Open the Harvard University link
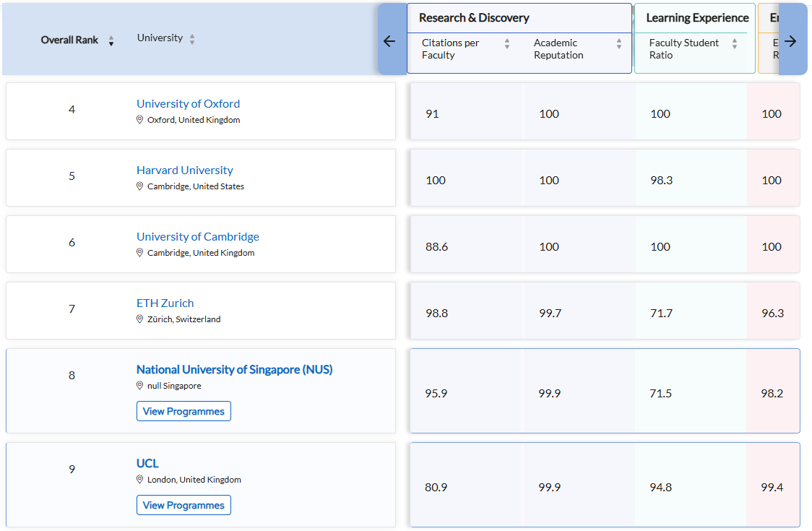The height and width of the screenshot is (531, 812). [185, 170]
